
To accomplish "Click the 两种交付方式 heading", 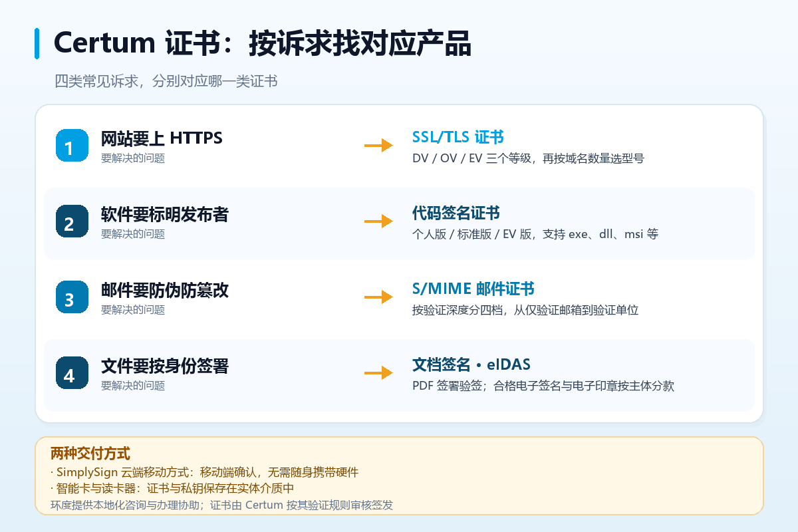I will coord(90,454).
